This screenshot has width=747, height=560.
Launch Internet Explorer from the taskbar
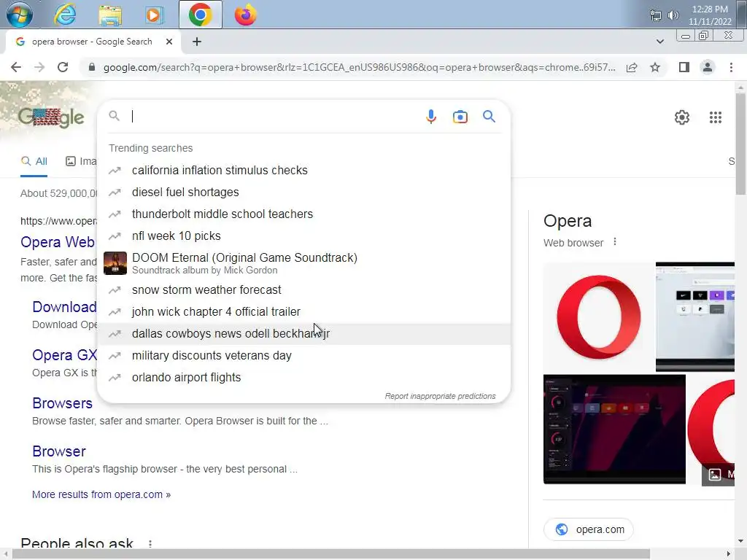click(65, 15)
